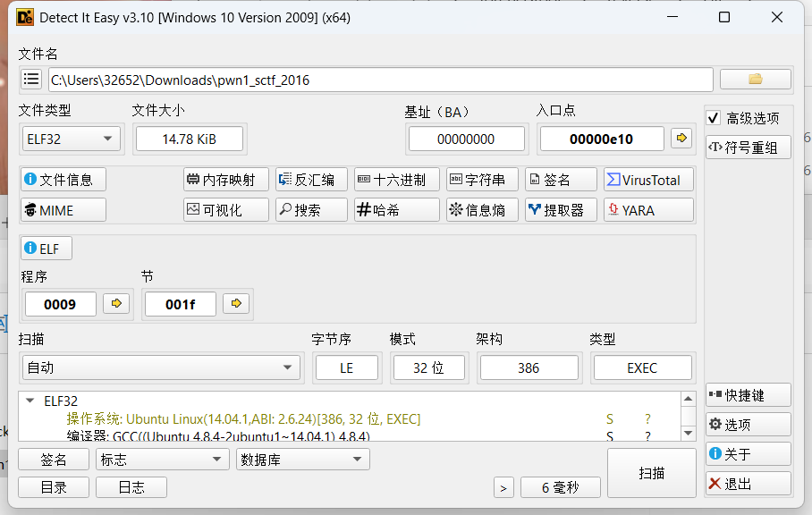Open 信息熵 entropy view

coord(483,210)
